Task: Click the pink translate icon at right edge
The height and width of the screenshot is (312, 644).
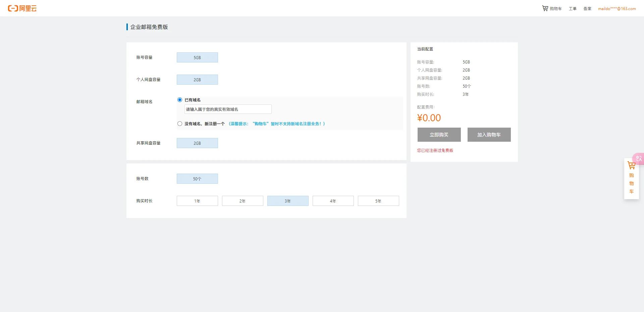Action: (638, 159)
